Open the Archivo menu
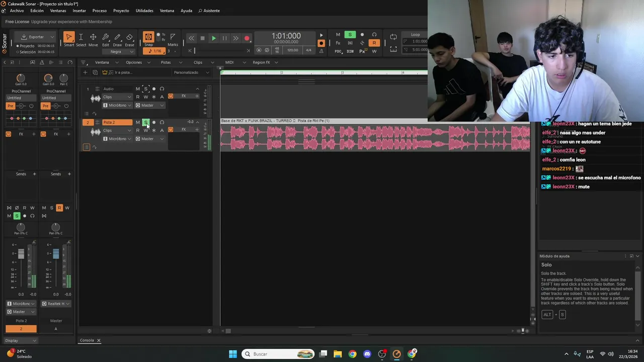This screenshot has height=362, width=644. pyautogui.click(x=17, y=11)
